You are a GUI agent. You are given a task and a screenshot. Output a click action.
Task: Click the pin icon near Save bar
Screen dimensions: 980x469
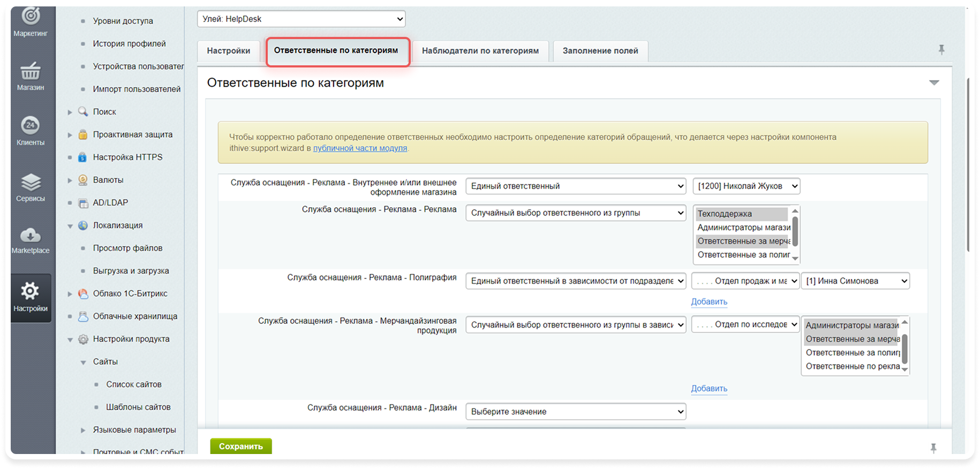933,448
